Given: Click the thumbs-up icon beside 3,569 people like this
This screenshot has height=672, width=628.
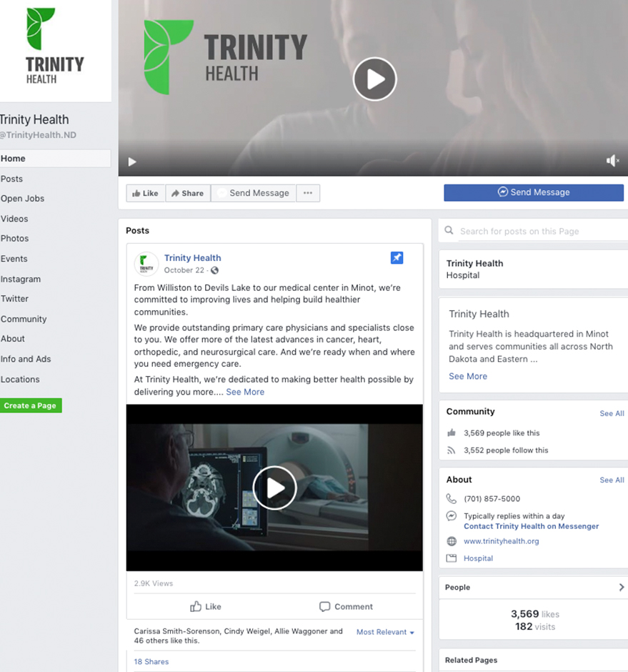Looking at the screenshot, I should (x=452, y=433).
